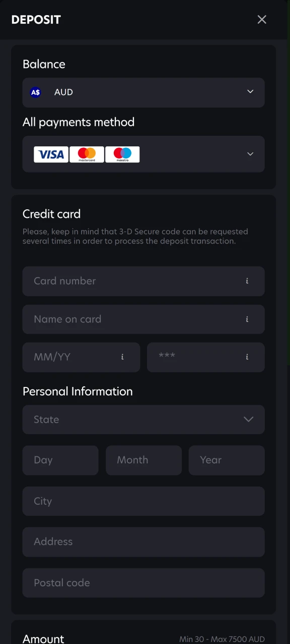
Task: Expand the payment methods dropdown
Action: (x=250, y=154)
